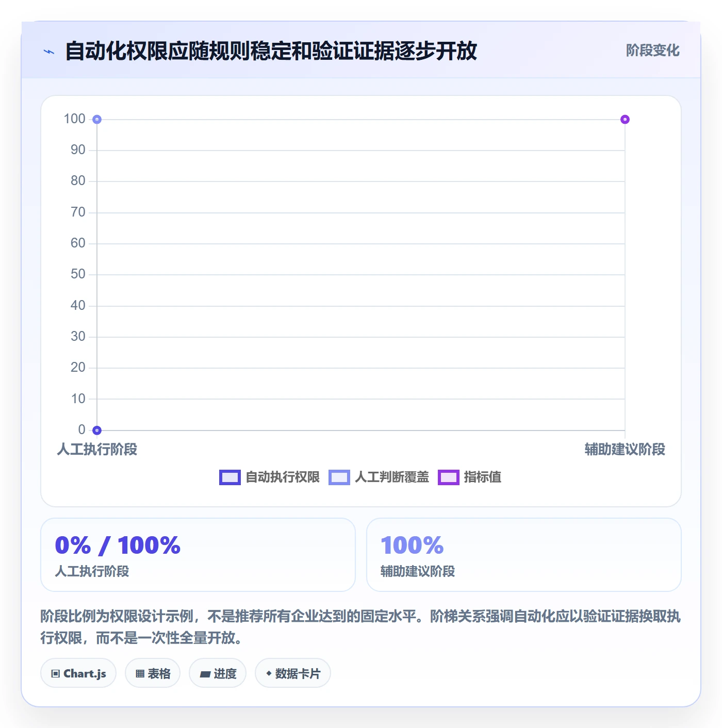Click the data point at 0 on left axis
The width and height of the screenshot is (722, 728).
(x=97, y=430)
